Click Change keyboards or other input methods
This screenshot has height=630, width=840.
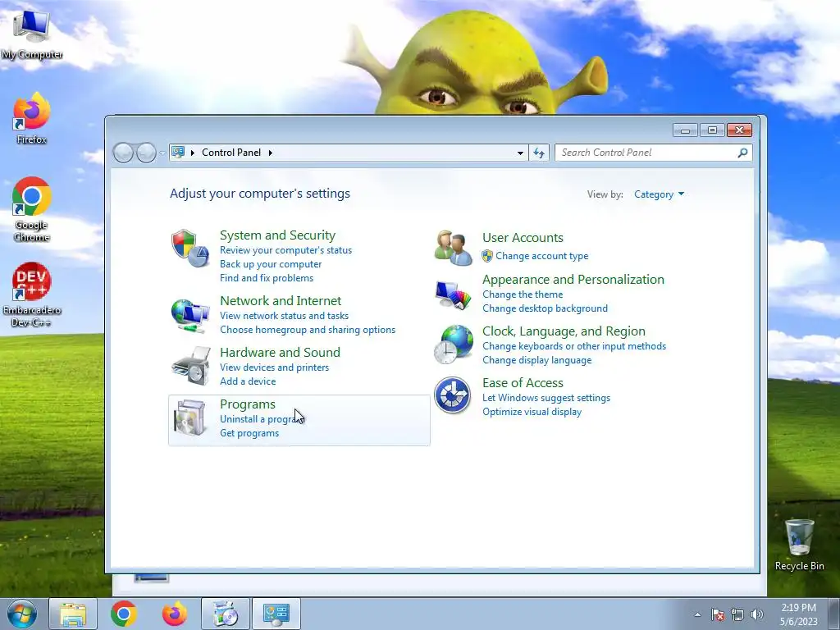[573, 346]
